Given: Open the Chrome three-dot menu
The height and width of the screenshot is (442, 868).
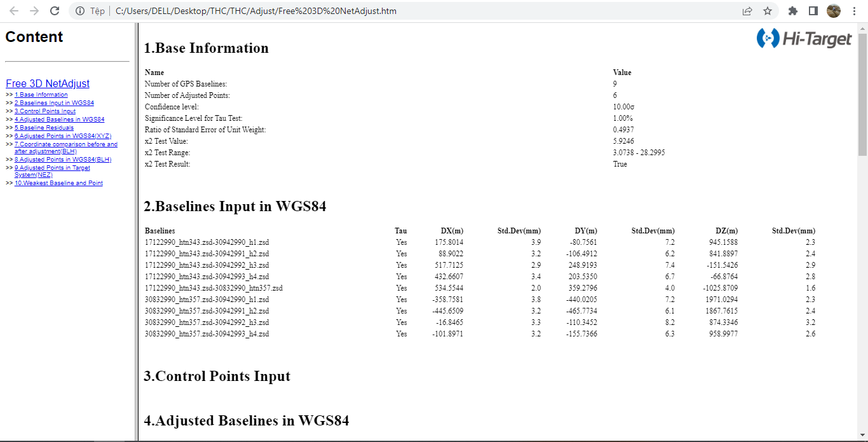Looking at the screenshot, I should tap(855, 11).
